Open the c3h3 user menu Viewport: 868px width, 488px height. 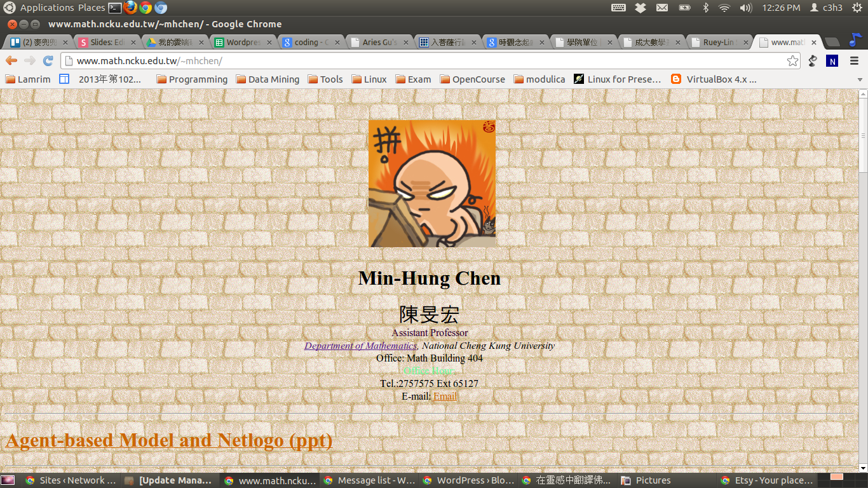(x=827, y=8)
